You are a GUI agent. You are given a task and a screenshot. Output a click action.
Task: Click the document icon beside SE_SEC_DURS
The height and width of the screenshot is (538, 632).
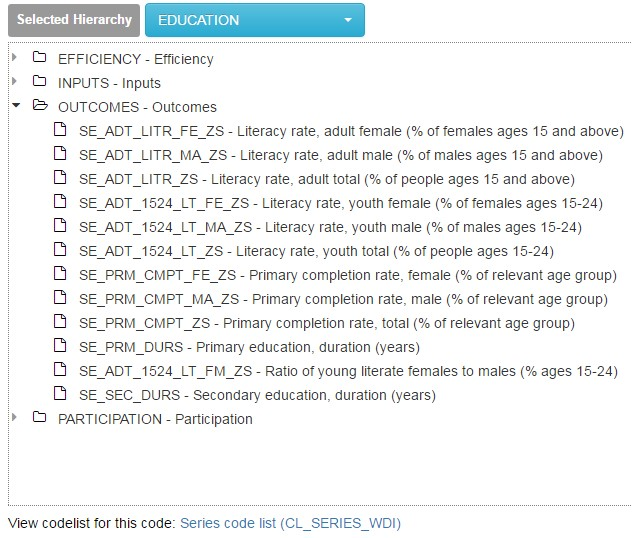click(61, 395)
